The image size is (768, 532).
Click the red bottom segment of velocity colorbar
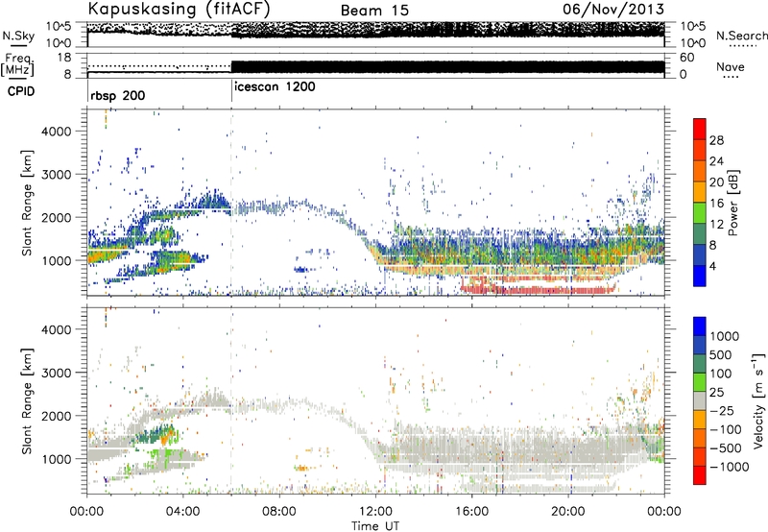click(700, 475)
